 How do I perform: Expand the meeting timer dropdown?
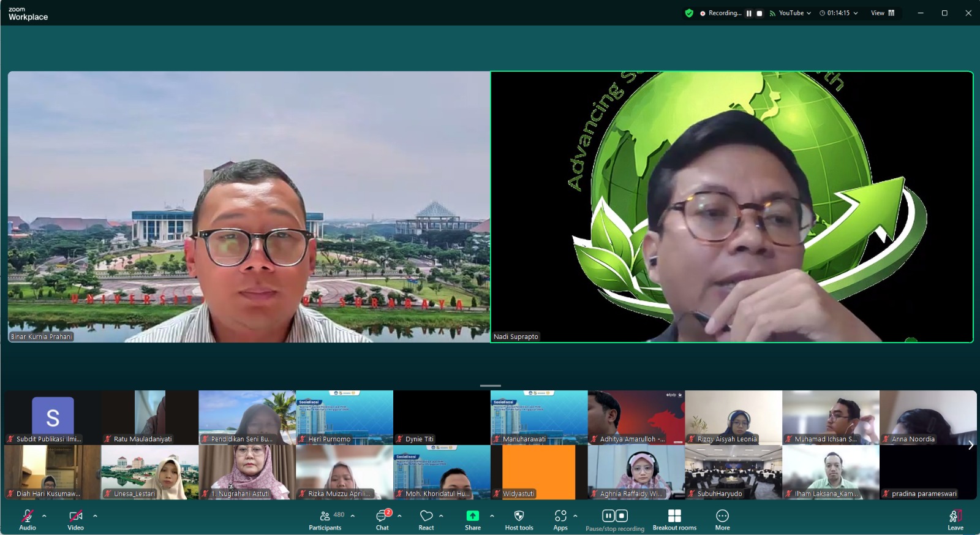pos(856,13)
